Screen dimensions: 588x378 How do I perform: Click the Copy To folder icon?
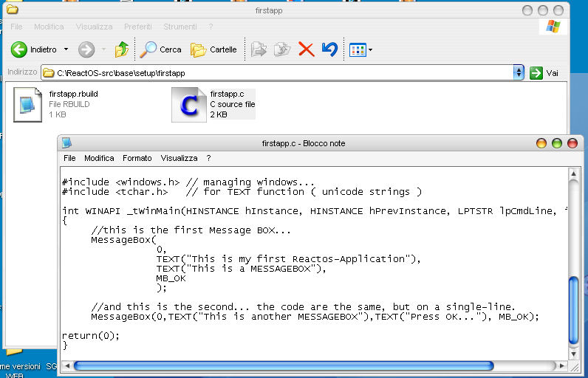(x=282, y=49)
